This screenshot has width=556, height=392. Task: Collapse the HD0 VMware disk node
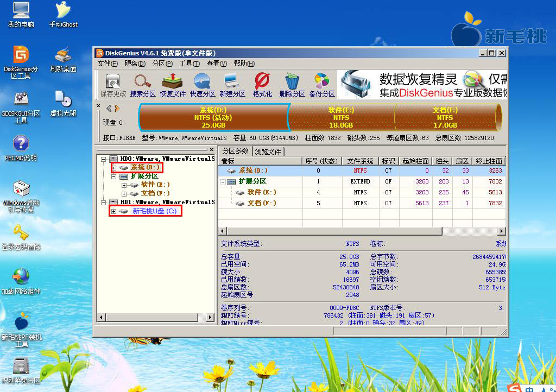coord(103,159)
